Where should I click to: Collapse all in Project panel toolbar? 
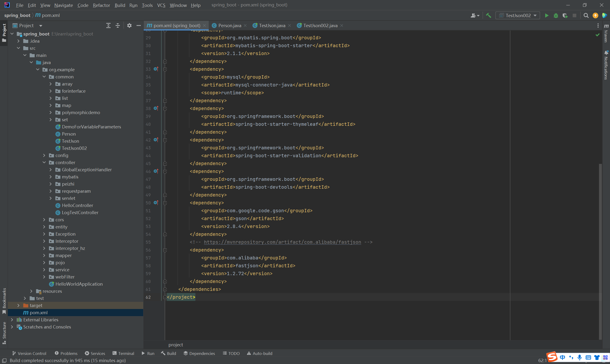[x=118, y=25]
